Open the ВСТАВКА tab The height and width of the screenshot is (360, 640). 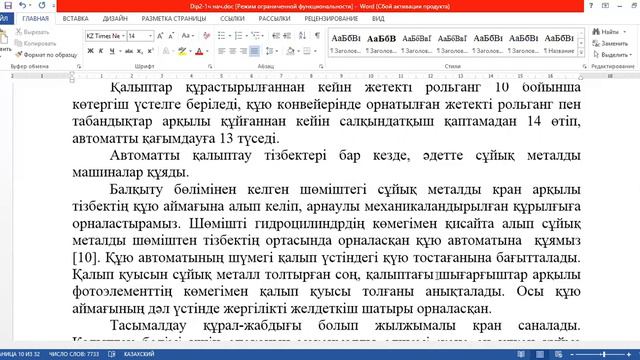[76, 19]
